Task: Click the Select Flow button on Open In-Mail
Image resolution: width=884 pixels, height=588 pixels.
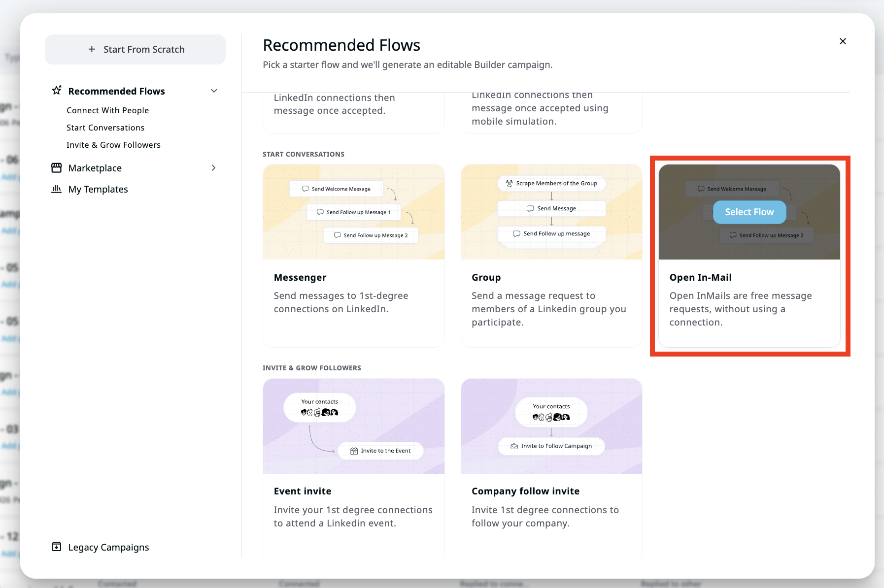Action: tap(749, 212)
